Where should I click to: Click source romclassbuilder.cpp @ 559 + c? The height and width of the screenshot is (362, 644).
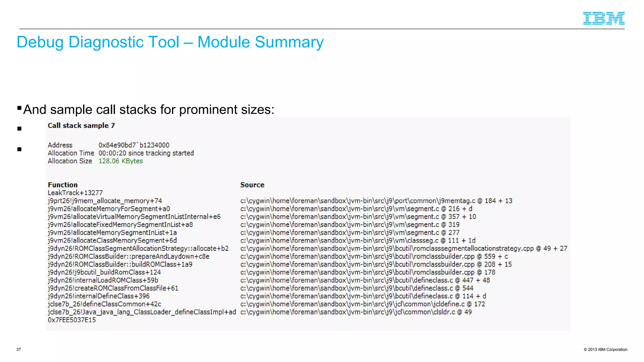(374, 256)
